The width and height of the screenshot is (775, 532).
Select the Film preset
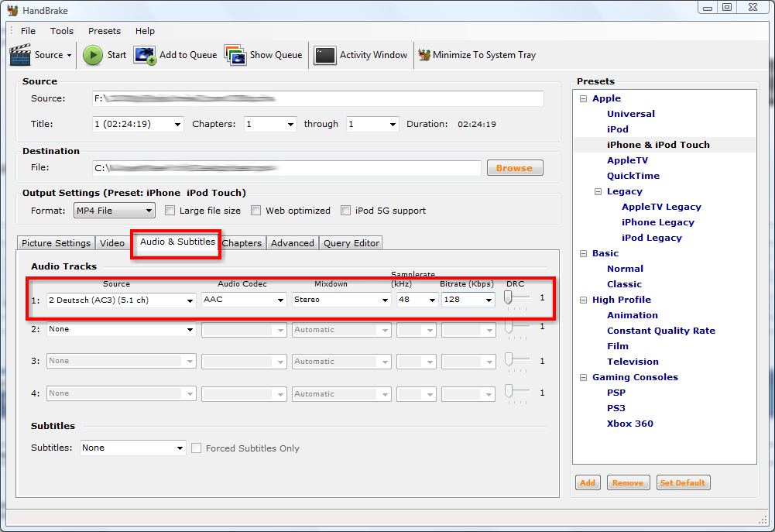pos(618,346)
